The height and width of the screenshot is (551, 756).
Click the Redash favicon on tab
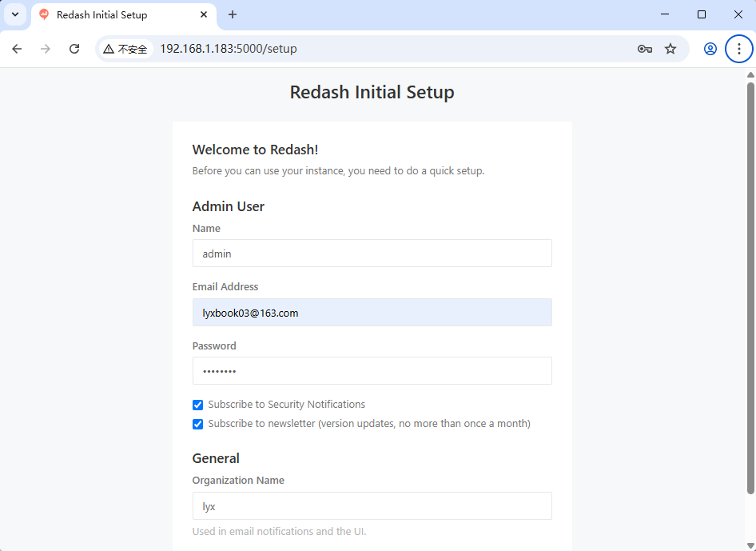click(44, 14)
